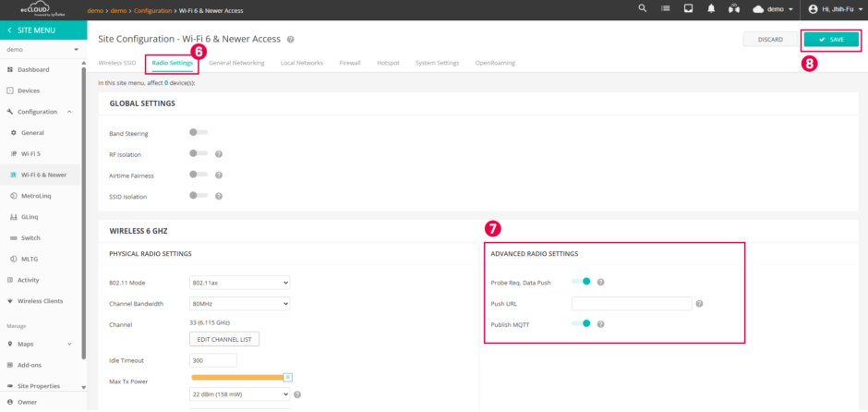Switch to the General Networking tab

tap(236, 63)
